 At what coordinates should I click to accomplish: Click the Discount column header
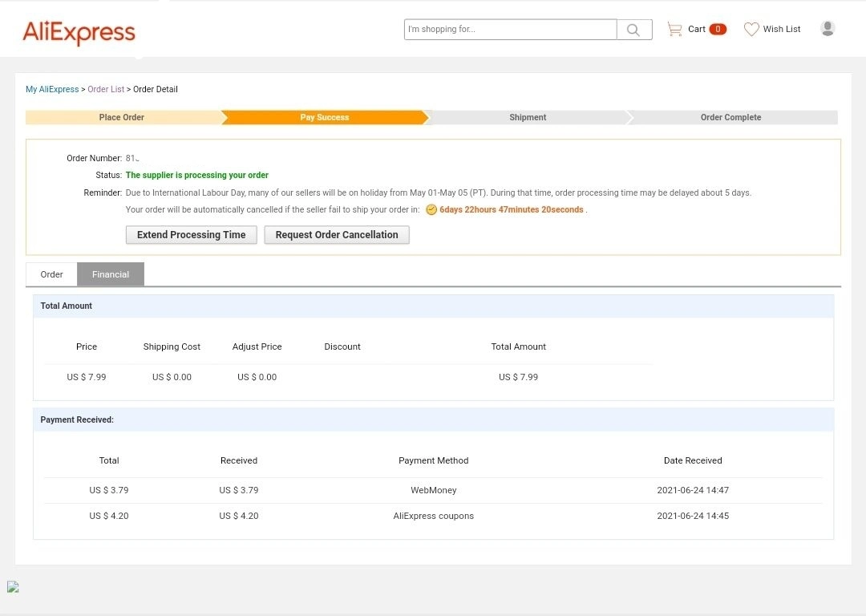pyautogui.click(x=342, y=347)
